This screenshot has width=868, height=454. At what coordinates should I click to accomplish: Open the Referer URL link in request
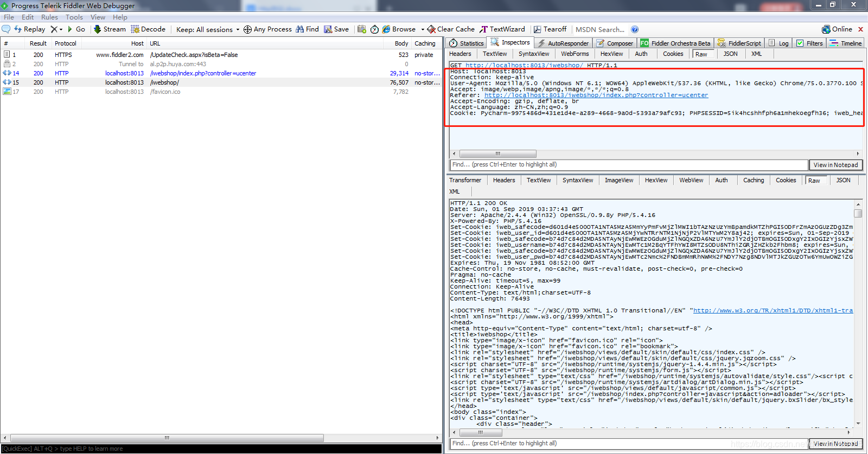coord(596,95)
